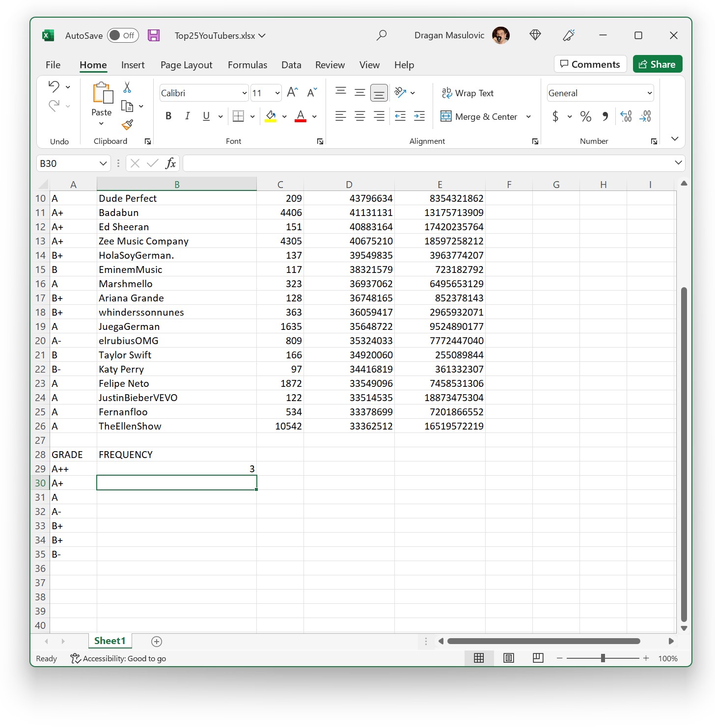Click Merge & Center button
The image size is (715, 728).
coord(479,116)
